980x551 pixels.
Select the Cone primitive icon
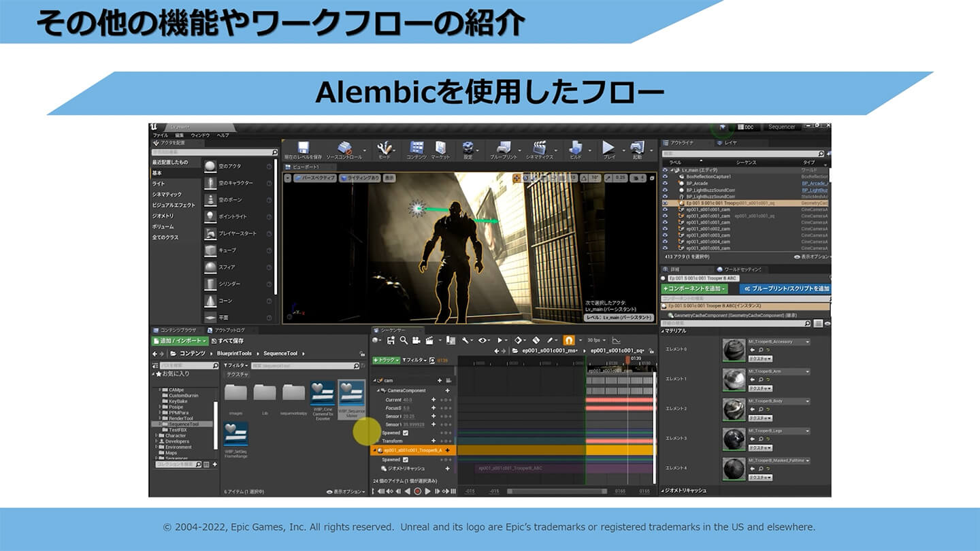pyautogui.click(x=210, y=301)
